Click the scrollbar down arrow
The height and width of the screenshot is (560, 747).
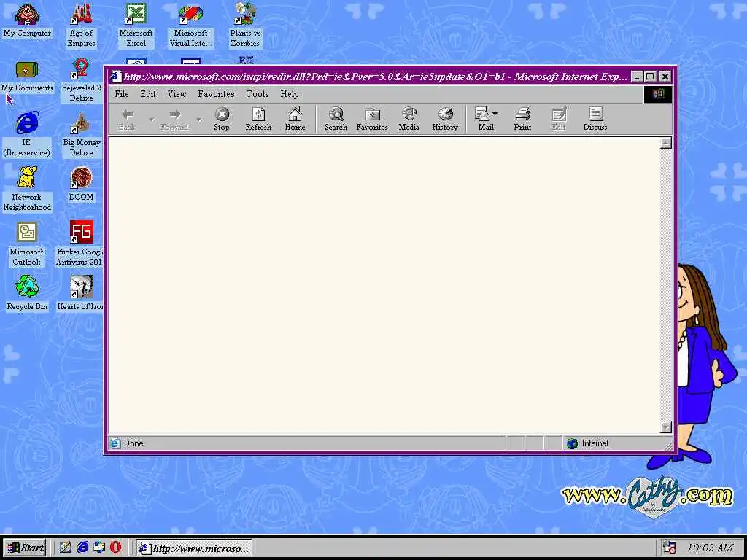pos(666,427)
